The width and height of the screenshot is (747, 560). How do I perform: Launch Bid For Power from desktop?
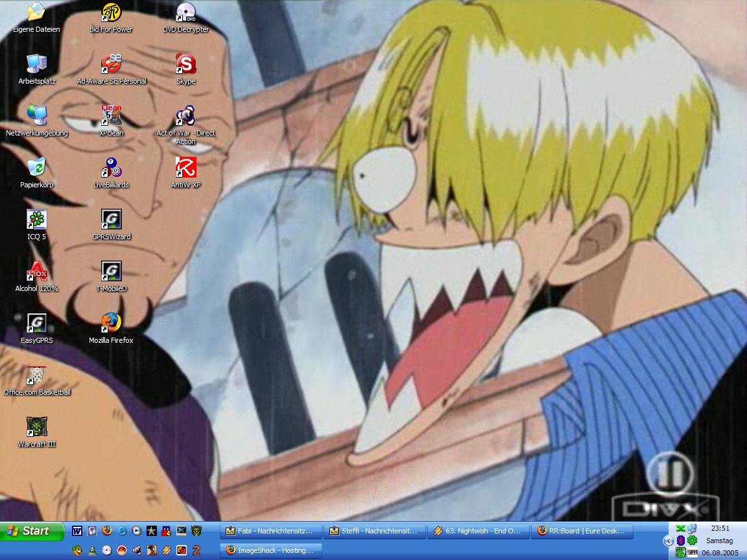pyautogui.click(x=111, y=17)
